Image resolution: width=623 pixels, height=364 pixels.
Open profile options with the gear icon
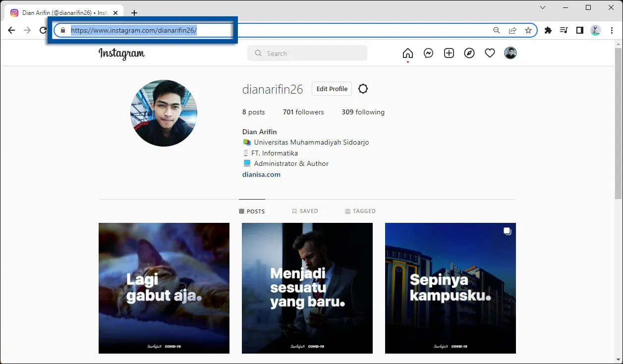(x=363, y=89)
